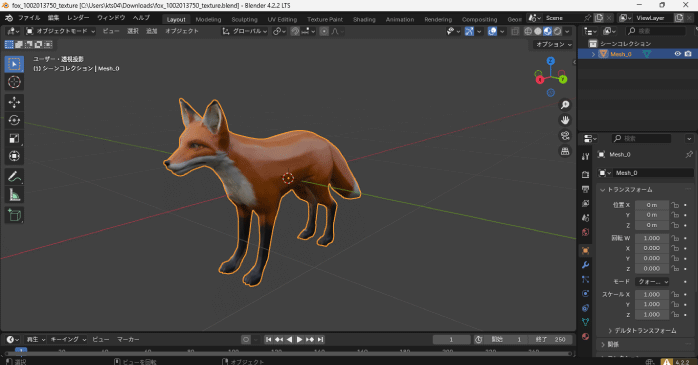Open the キーイング dropdown
This screenshot has width=698, height=365.
click(68, 340)
